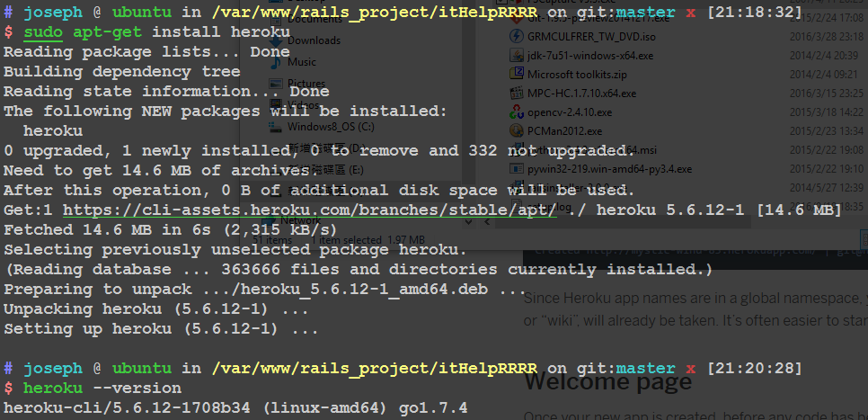Click 'apt-get' in the terminal command
Image resolution: width=868 pixels, height=420 pixels.
pyautogui.click(x=108, y=32)
